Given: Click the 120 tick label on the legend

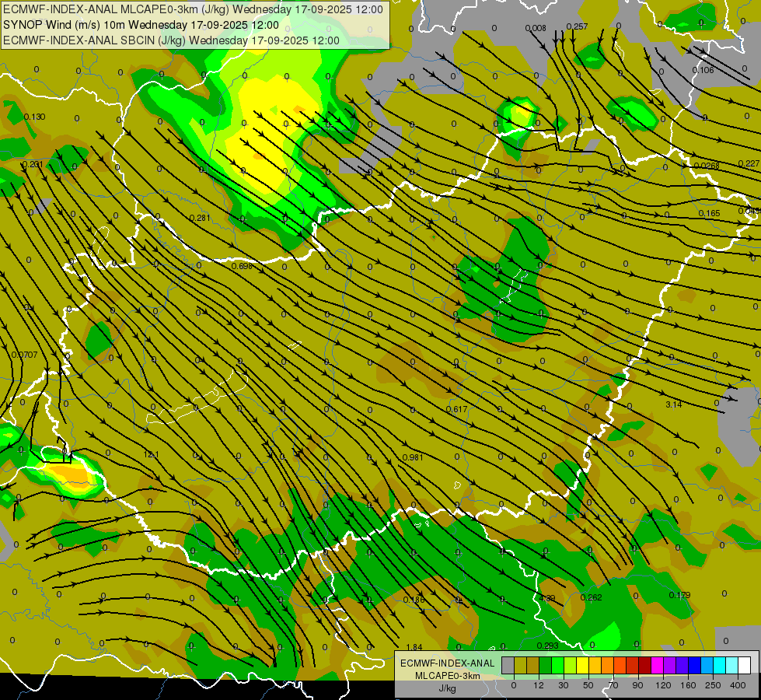Looking at the screenshot, I should [663, 685].
